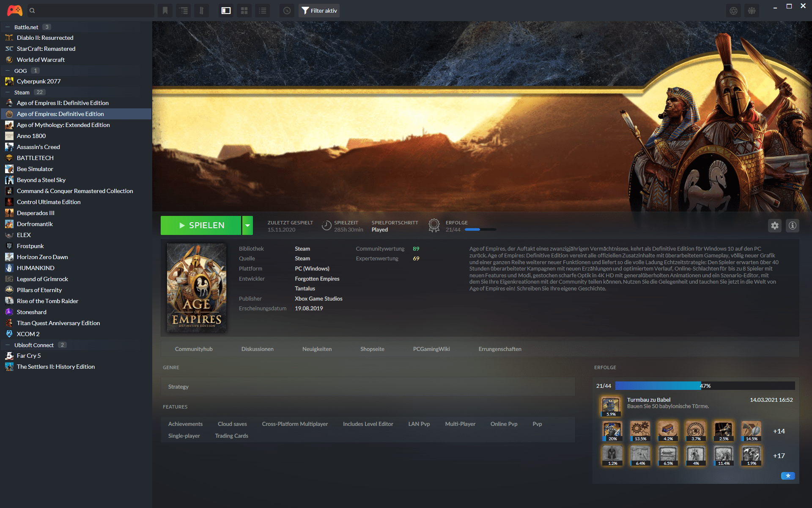Collapse the GOG library group
The height and width of the screenshot is (508, 812).
point(7,71)
